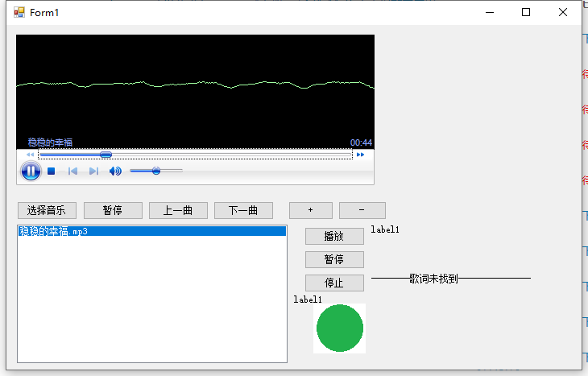Viewport: 588px width, 376px height.
Task: Click the 下一曲 button
Action: click(x=243, y=210)
